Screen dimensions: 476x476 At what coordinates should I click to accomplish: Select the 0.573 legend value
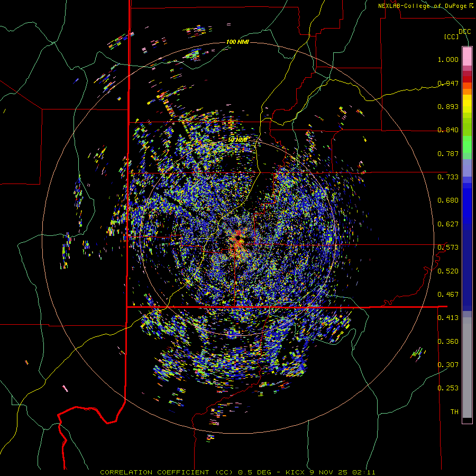[x=448, y=248]
